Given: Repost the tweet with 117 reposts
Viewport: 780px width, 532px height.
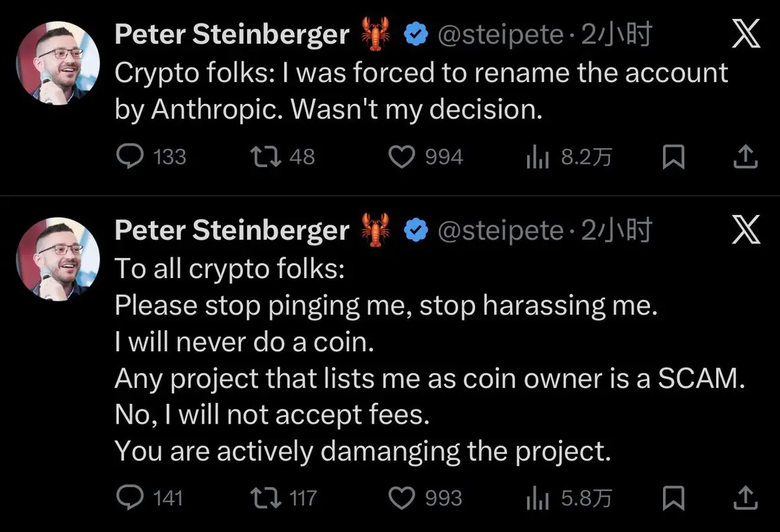Looking at the screenshot, I should click(x=265, y=498).
